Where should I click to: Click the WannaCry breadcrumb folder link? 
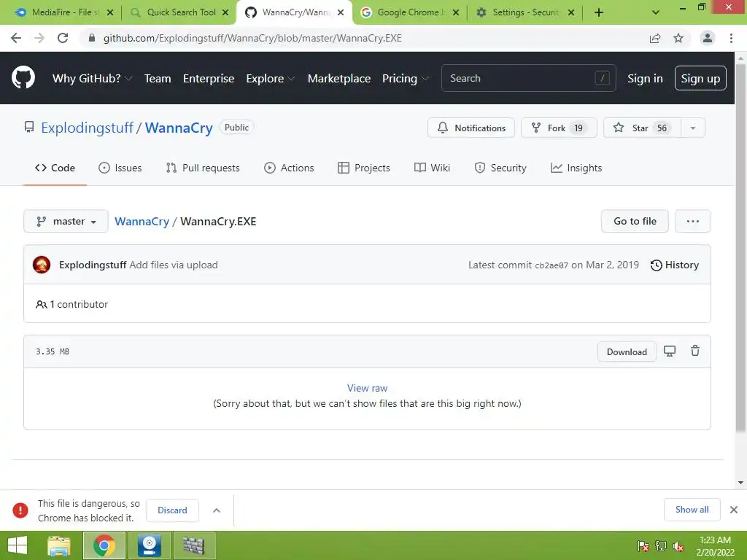point(142,222)
